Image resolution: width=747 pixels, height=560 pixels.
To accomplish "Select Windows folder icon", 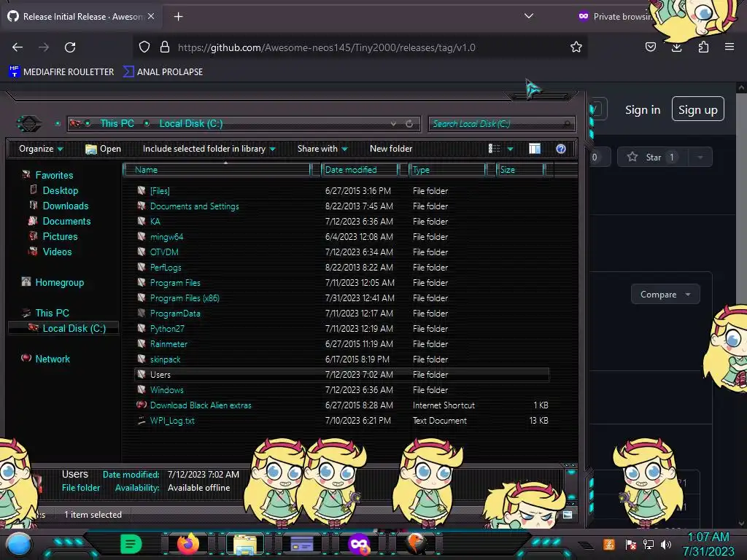I will pyautogui.click(x=141, y=389).
